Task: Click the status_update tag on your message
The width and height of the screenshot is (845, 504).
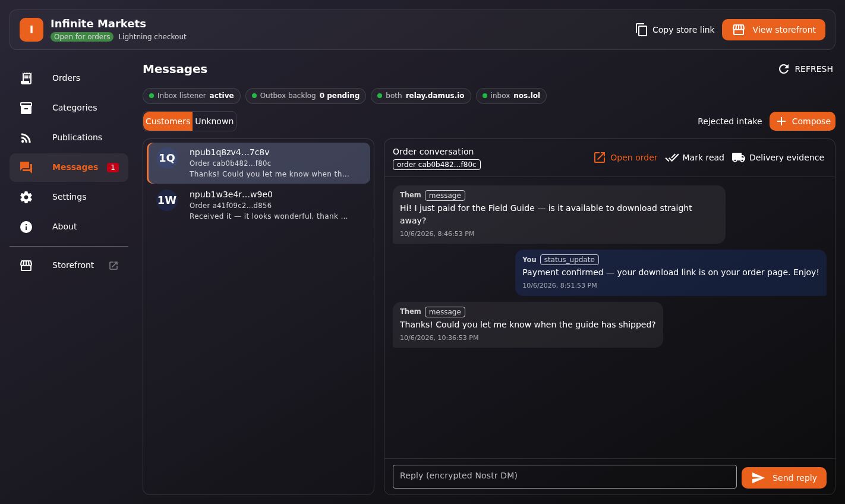Action: click(569, 260)
